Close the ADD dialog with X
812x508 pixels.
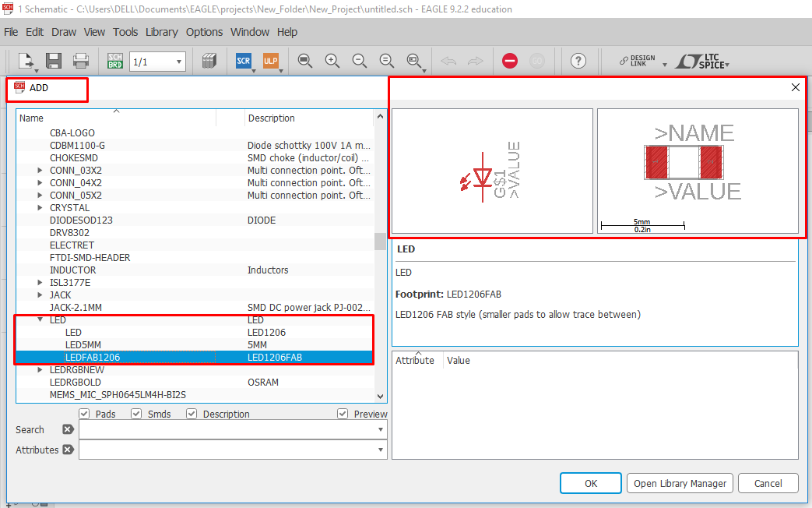click(796, 87)
